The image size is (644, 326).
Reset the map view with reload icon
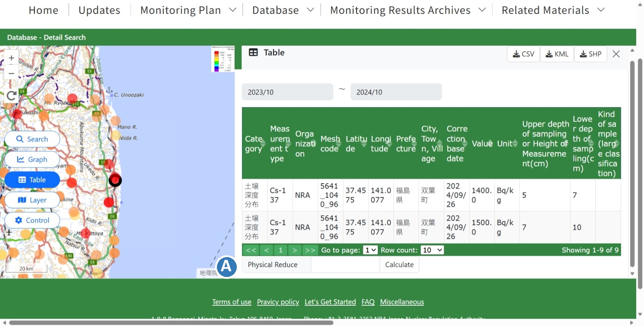click(11, 96)
